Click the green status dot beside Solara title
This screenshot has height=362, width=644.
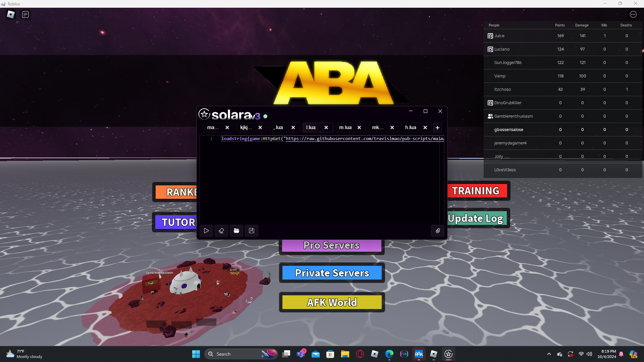[x=265, y=116]
